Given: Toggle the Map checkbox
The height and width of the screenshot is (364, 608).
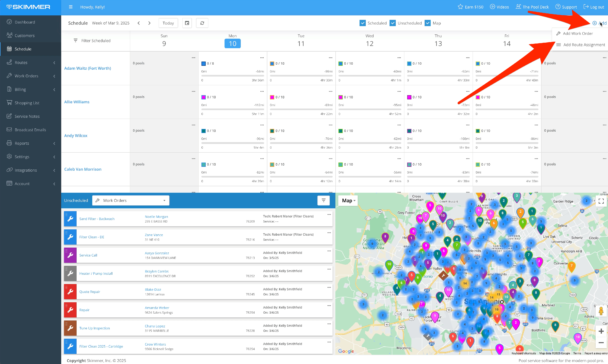Looking at the screenshot, I should [427, 23].
